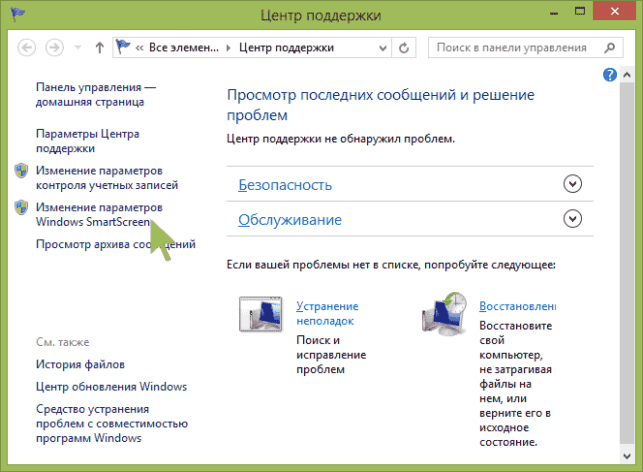Click the 'Обслуживание' section heading
Screen dimensions: 643x472
click(290, 220)
